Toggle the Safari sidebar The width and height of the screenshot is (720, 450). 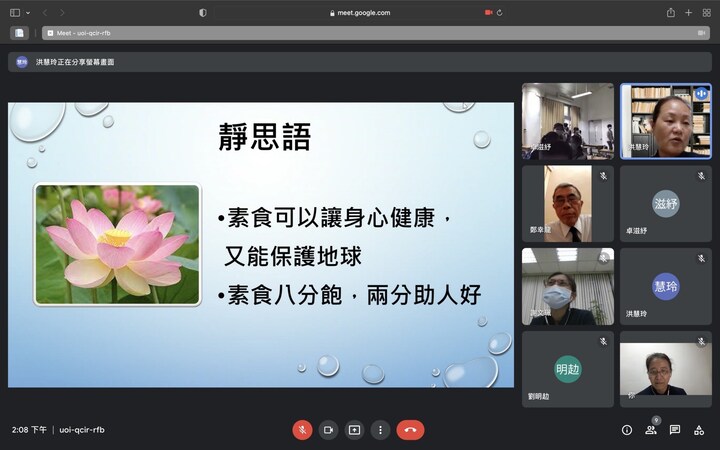coord(15,13)
